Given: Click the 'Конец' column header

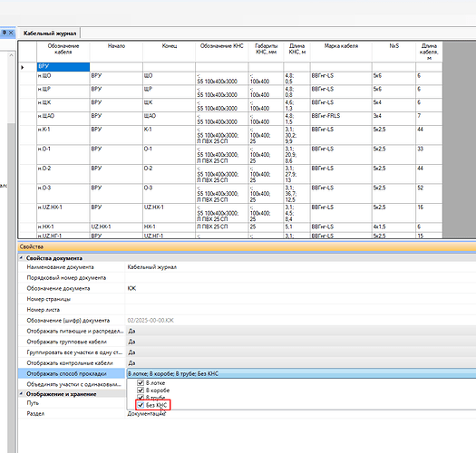Looking at the screenshot, I should [x=169, y=52].
